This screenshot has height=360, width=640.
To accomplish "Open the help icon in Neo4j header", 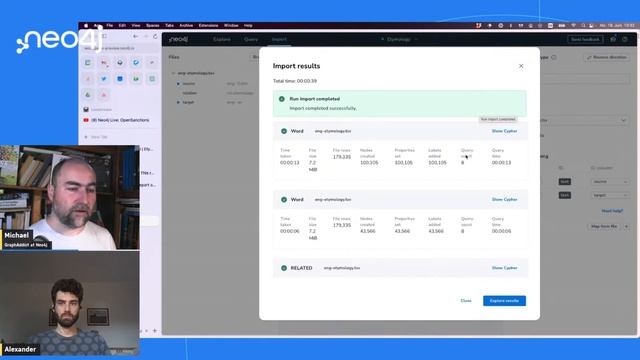I will pyautogui.click(x=625, y=40).
